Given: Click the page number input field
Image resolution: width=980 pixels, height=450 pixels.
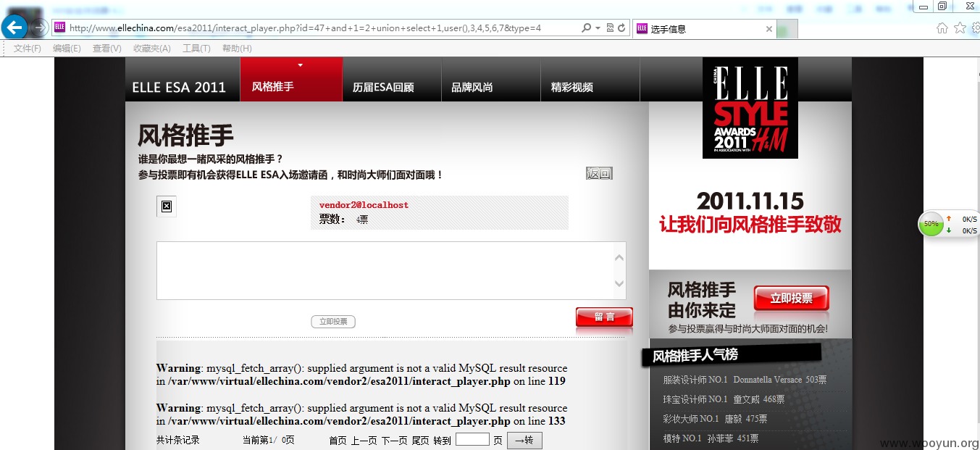Looking at the screenshot, I should pyautogui.click(x=472, y=439).
